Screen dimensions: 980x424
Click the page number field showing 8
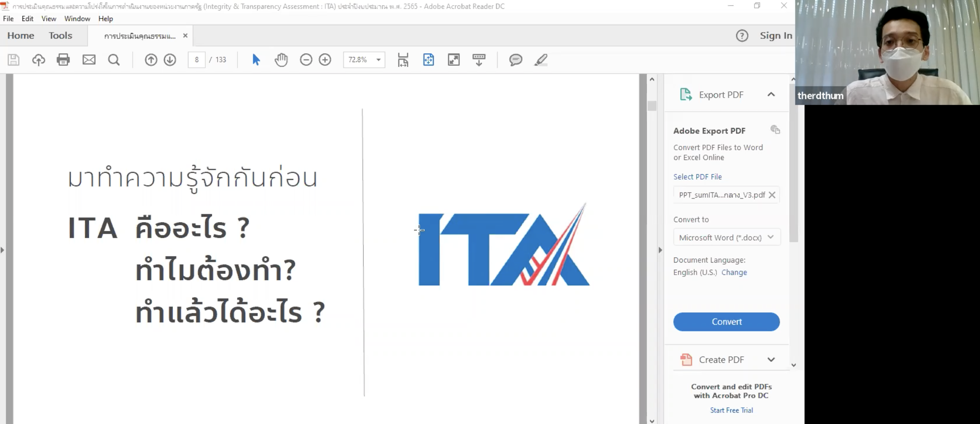(197, 60)
